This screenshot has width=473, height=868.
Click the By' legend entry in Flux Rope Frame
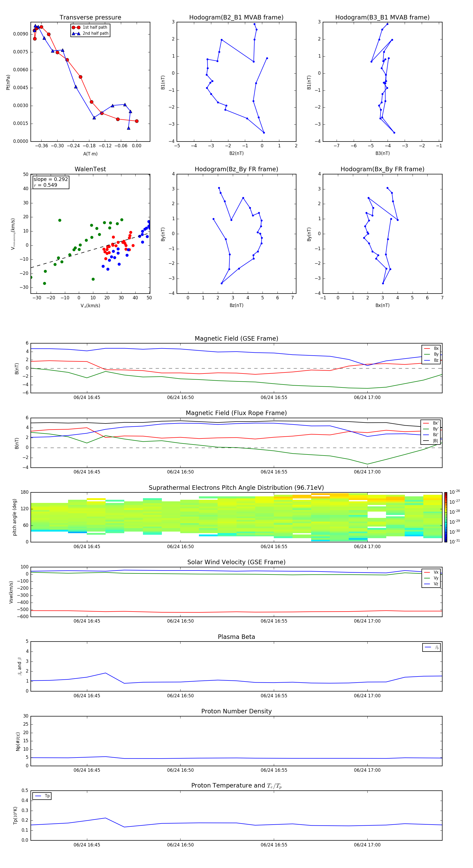(431, 429)
